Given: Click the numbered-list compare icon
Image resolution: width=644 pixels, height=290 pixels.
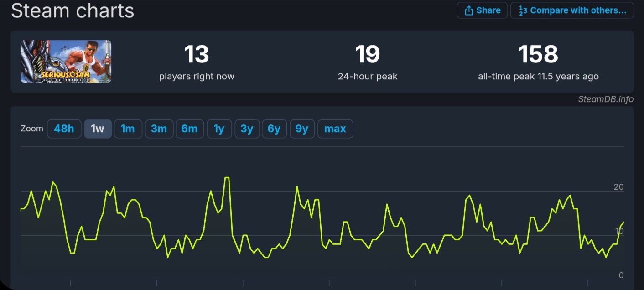Looking at the screenshot, I should 523,10.
